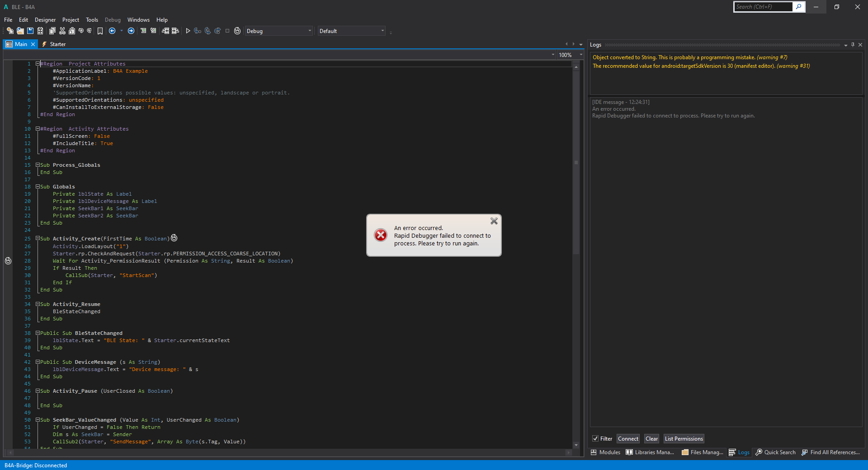Open the Default build configuration dropdown
The image size is (868, 470).
pyautogui.click(x=351, y=31)
